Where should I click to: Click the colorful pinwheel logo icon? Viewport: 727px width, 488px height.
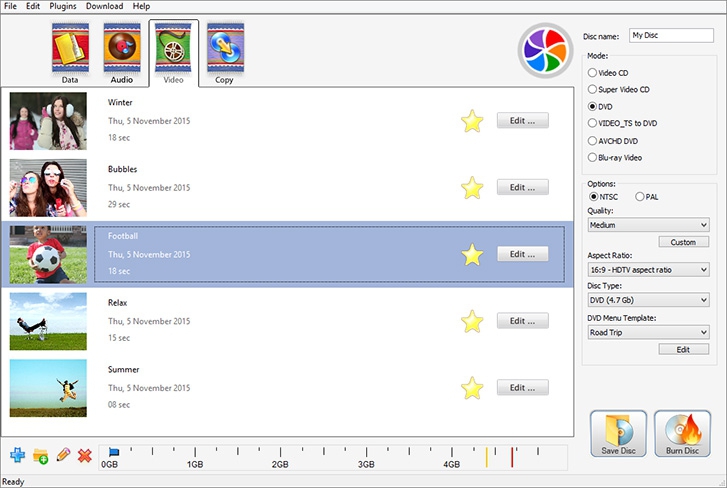point(545,51)
